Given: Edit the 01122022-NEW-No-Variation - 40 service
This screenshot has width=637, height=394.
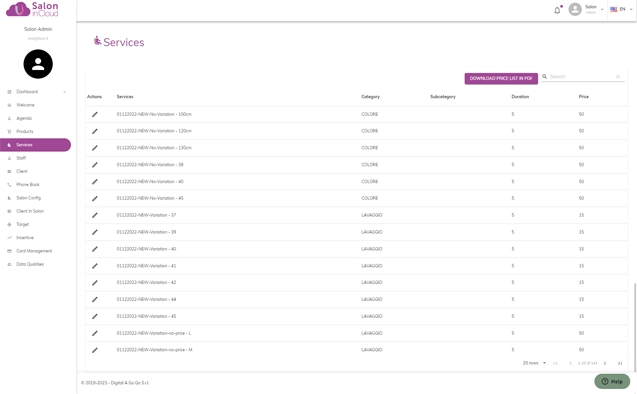Looking at the screenshot, I should [x=95, y=182].
